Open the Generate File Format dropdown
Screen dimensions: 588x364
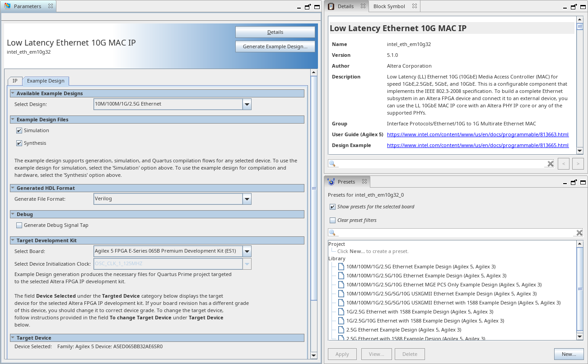pyautogui.click(x=247, y=199)
